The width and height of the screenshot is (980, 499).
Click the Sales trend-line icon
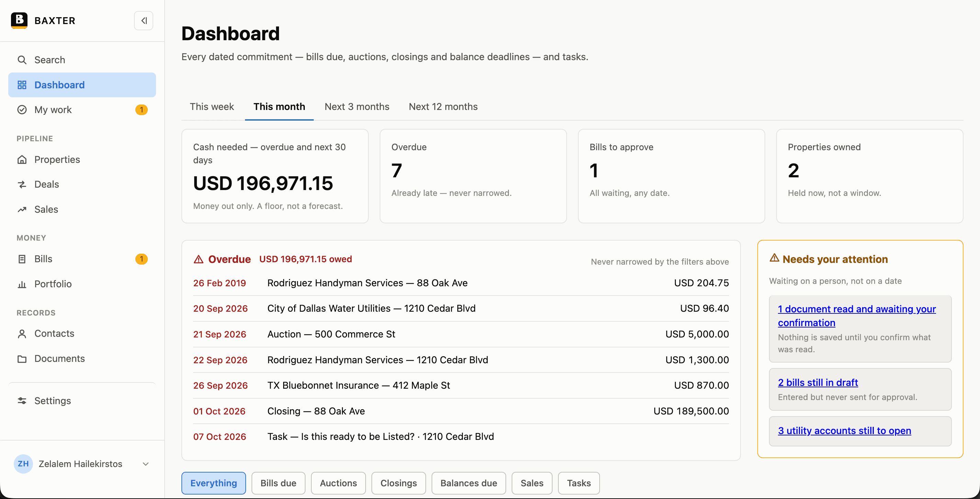tap(22, 209)
